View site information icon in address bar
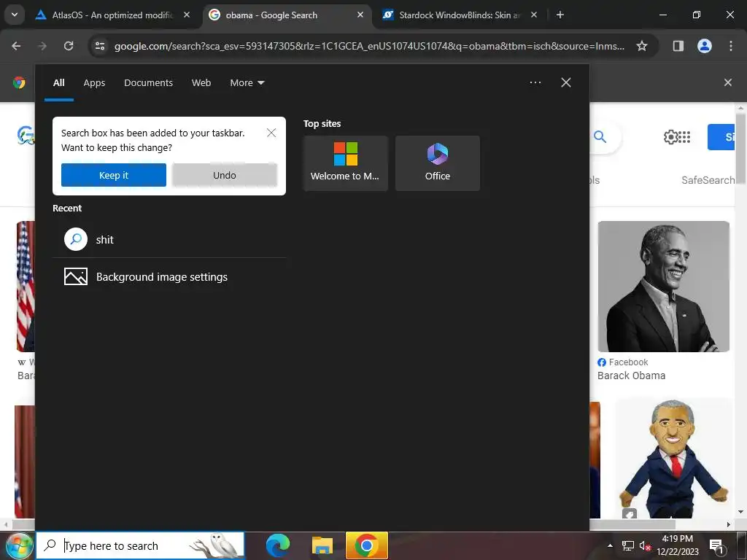This screenshot has width=747, height=560. (100, 46)
